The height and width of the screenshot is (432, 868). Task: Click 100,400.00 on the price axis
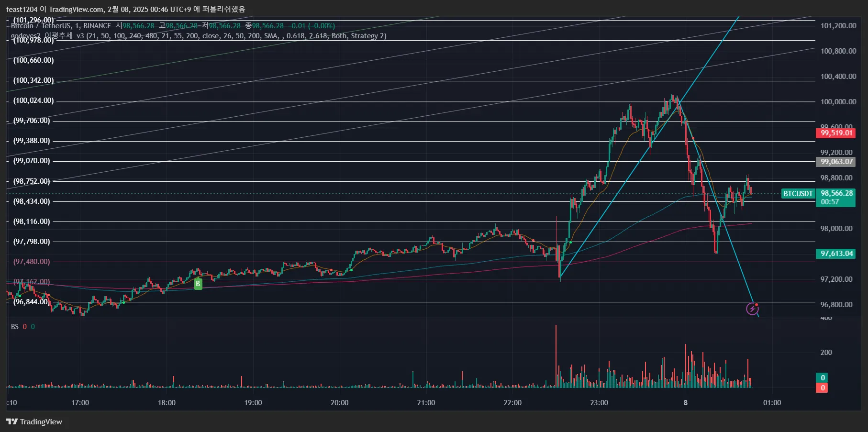pos(838,77)
